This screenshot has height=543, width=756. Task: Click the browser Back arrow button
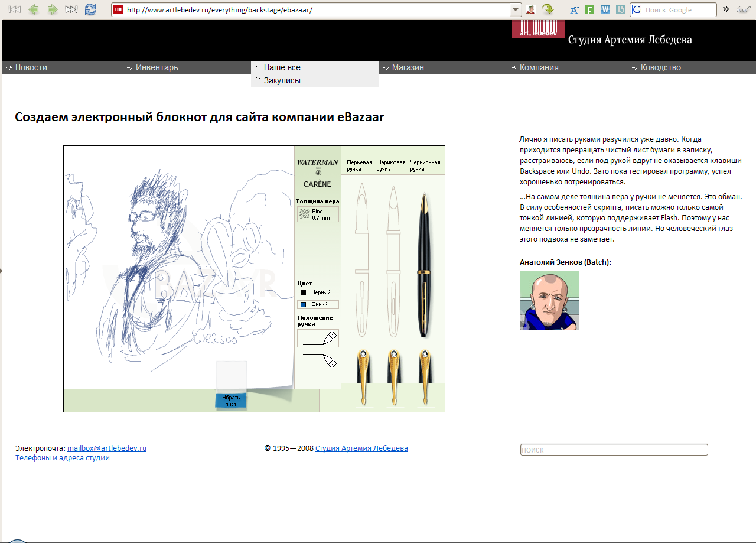pos(34,9)
